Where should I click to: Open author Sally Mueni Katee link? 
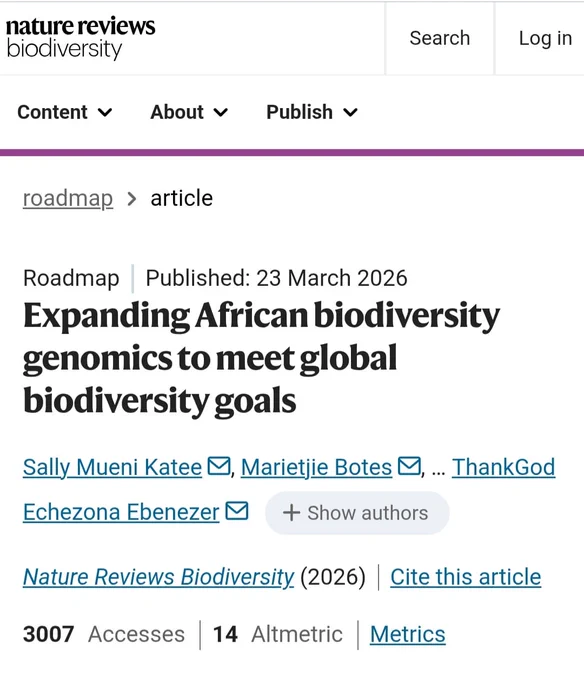point(112,468)
